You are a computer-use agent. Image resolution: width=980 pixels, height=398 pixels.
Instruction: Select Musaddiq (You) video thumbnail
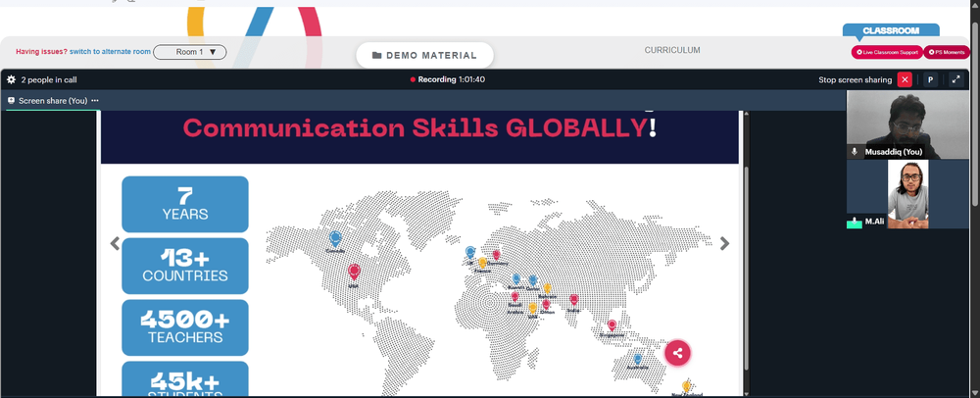pos(907,124)
